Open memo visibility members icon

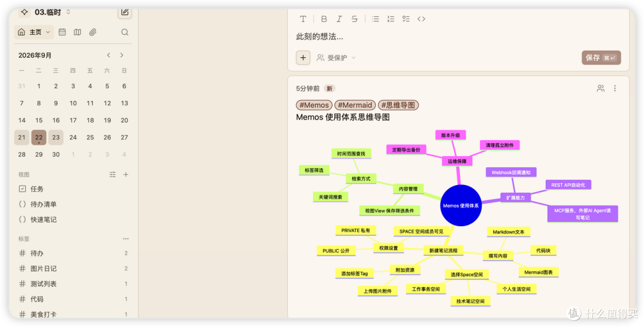[600, 88]
